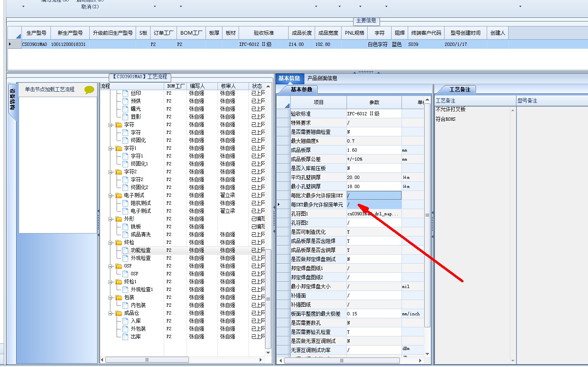
Task: Click the document icon beside 预烘
Action: (x=125, y=101)
